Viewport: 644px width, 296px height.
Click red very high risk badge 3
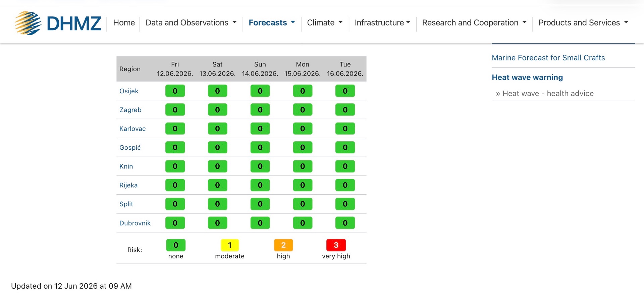pos(336,245)
